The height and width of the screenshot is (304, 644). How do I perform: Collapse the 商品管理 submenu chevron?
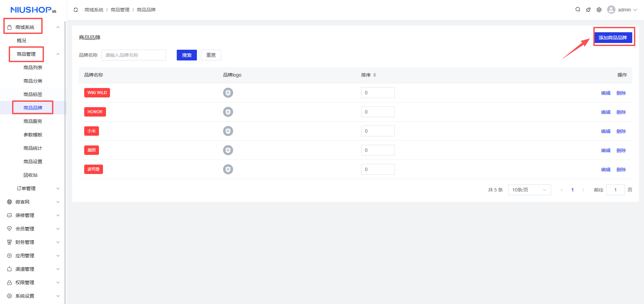pos(58,54)
